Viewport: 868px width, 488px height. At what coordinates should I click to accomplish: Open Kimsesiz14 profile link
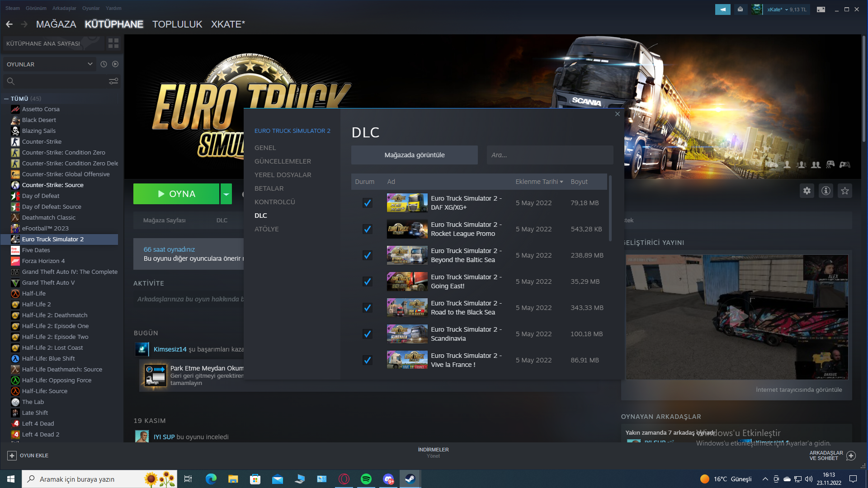click(170, 349)
